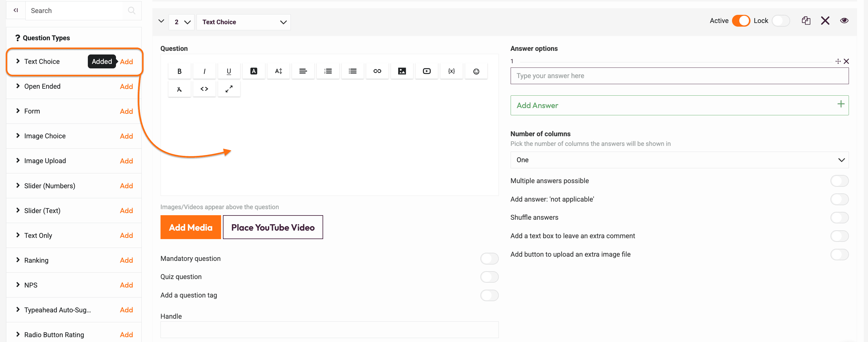Expand the Ranking question type
This screenshot has height=342, width=868.
(x=18, y=260)
